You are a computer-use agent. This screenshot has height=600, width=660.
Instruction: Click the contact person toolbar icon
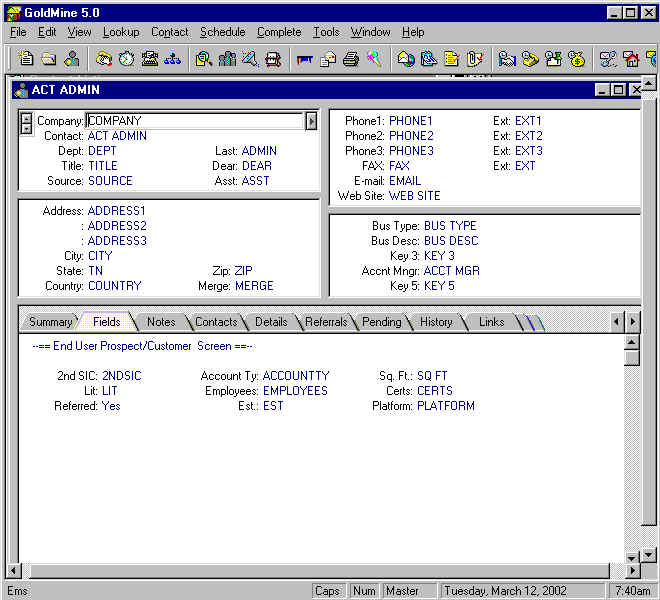[72, 59]
